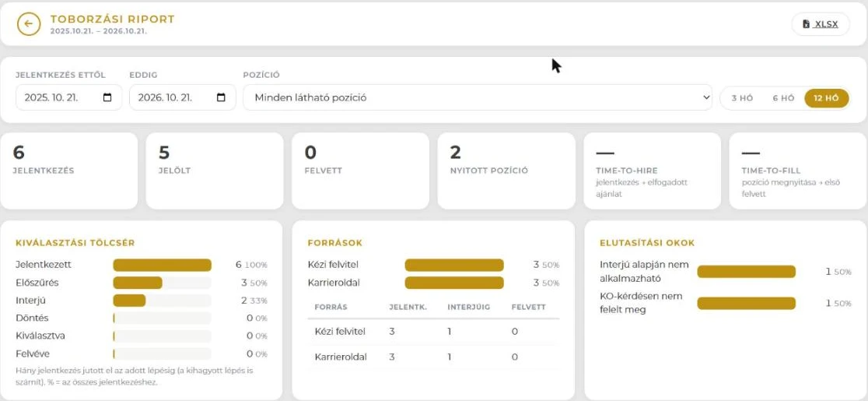
Task: Click the Döntés funnel bar
Action: [x=163, y=318]
